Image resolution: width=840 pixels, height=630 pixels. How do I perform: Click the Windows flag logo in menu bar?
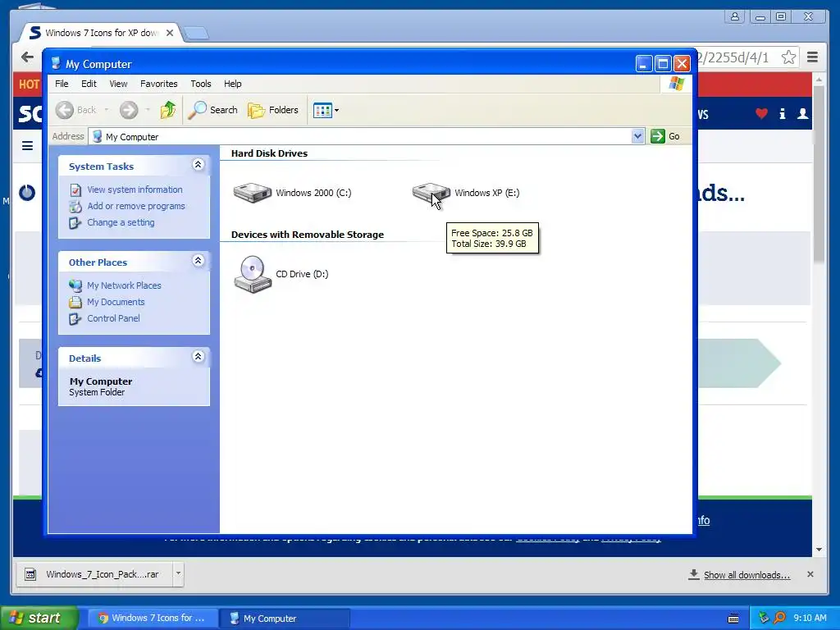676,84
